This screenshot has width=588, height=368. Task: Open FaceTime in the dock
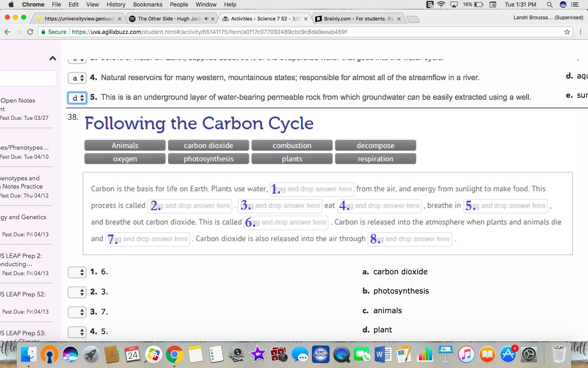pos(362,354)
